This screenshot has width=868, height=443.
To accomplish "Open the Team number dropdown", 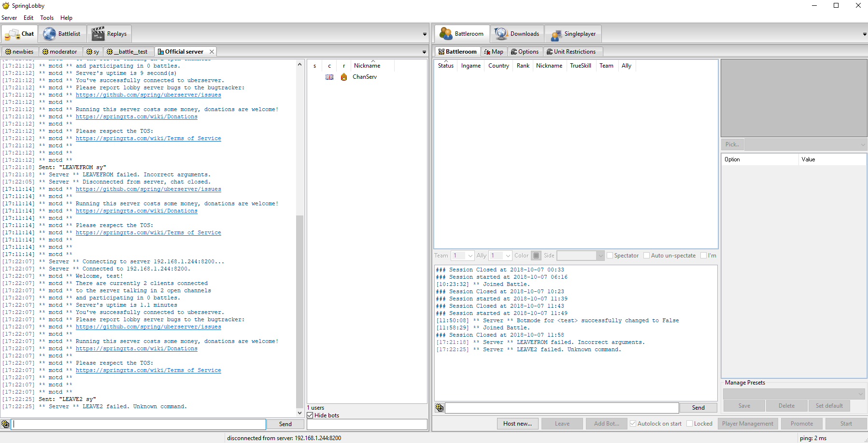I will 462,255.
